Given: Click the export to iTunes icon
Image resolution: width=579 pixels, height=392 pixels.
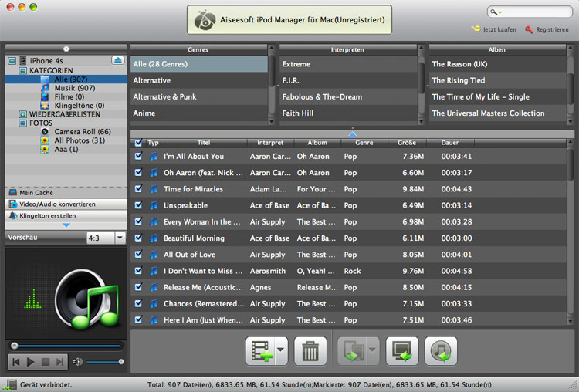Looking at the screenshot, I should [x=441, y=350].
